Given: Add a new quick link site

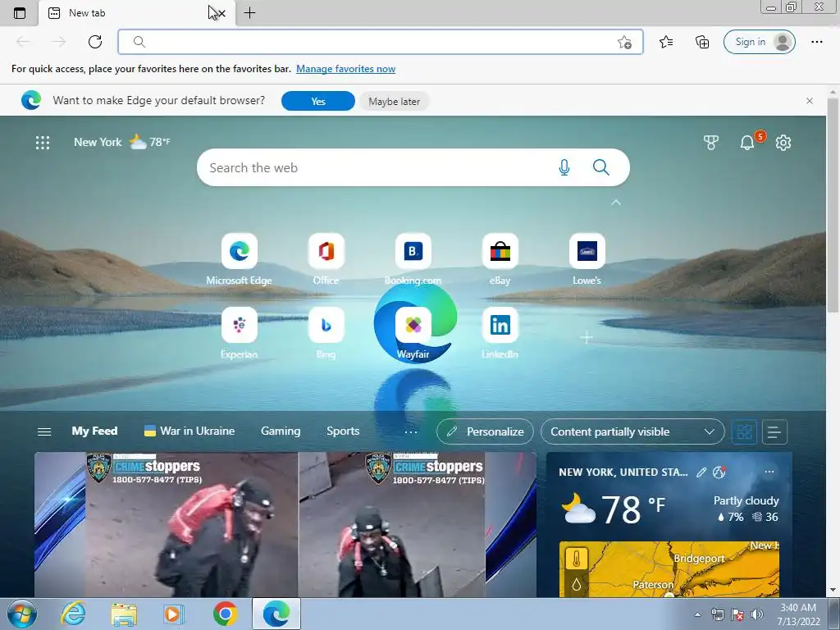Looking at the screenshot, I should click(x=587, y=337).
